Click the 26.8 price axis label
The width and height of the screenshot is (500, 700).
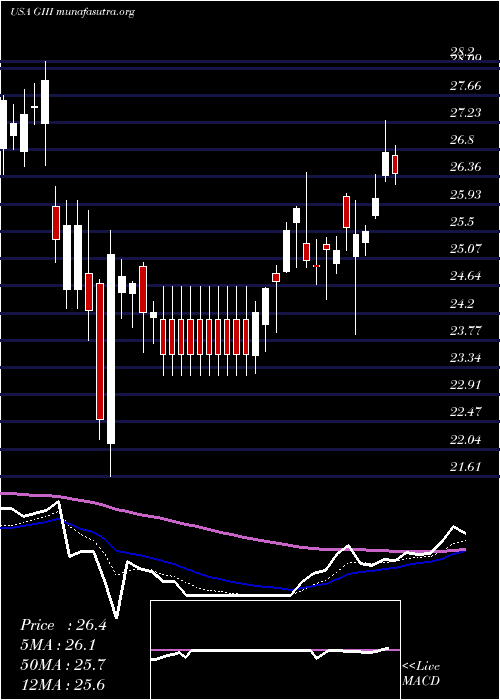click(462, 140)
